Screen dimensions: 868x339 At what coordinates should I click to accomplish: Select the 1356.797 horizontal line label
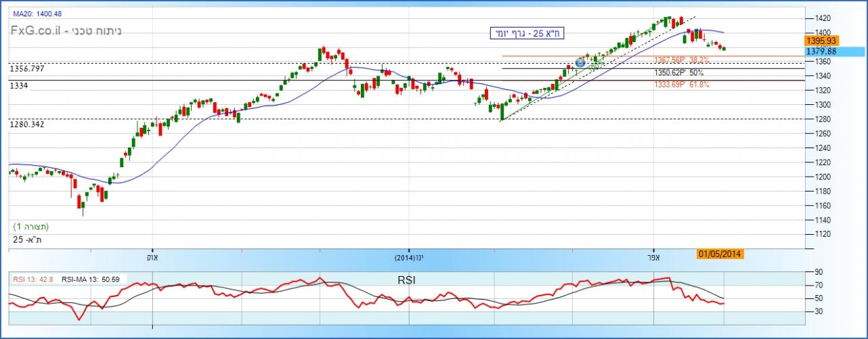tap(27, 69)
